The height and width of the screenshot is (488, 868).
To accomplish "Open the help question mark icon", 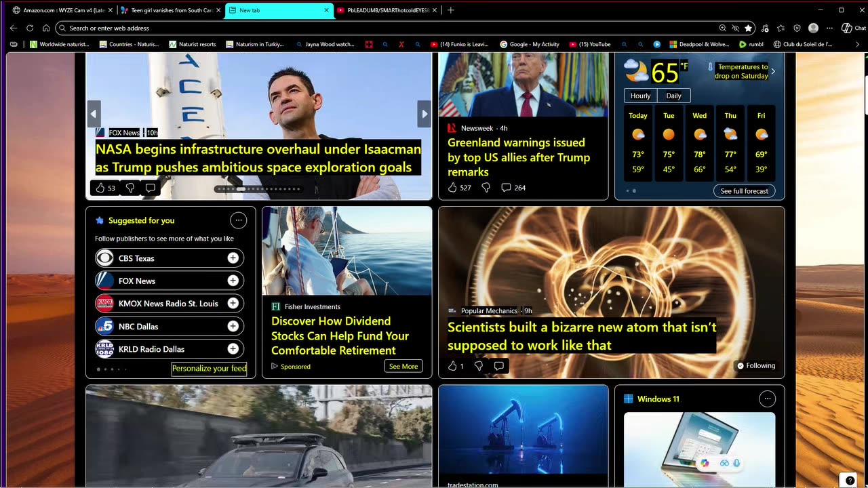I will pos(850,481).
